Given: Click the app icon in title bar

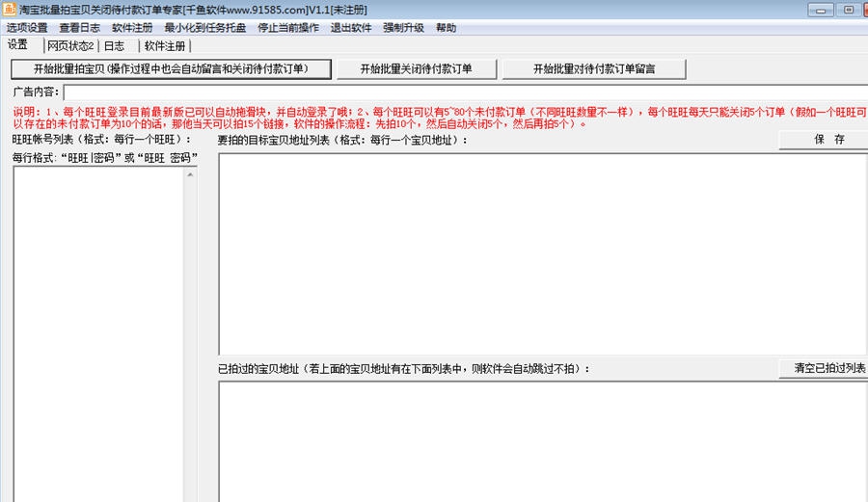Looking at the screenshot, I should point(9,9).
